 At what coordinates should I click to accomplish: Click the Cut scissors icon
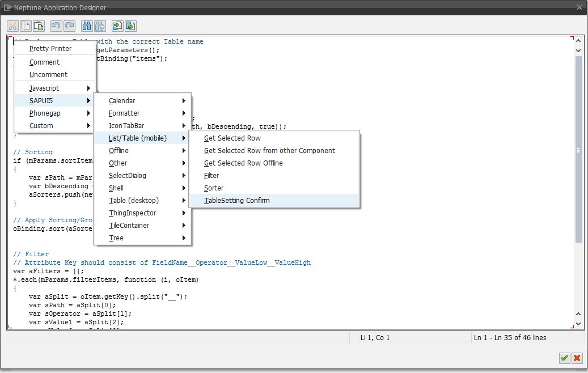pos(12,26)
